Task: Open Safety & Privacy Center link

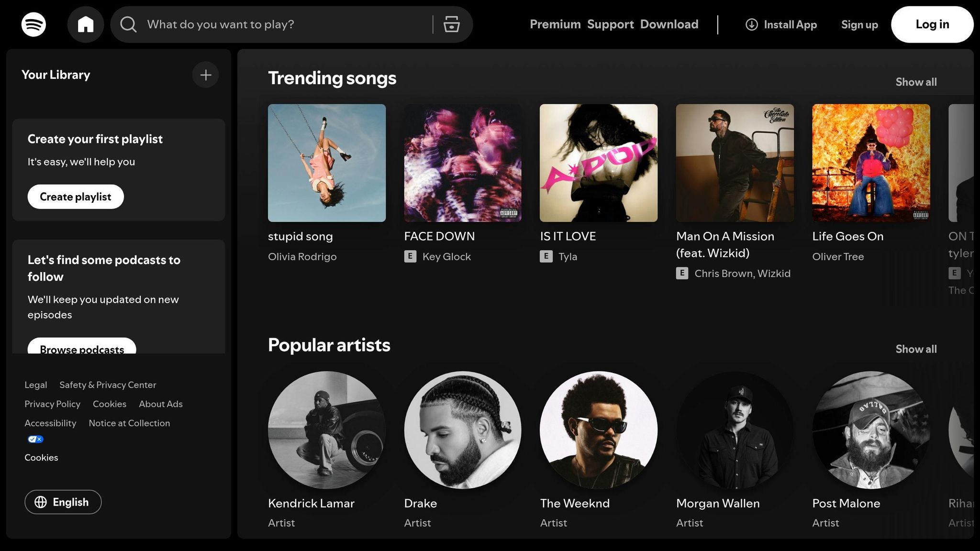Action: 108,385
